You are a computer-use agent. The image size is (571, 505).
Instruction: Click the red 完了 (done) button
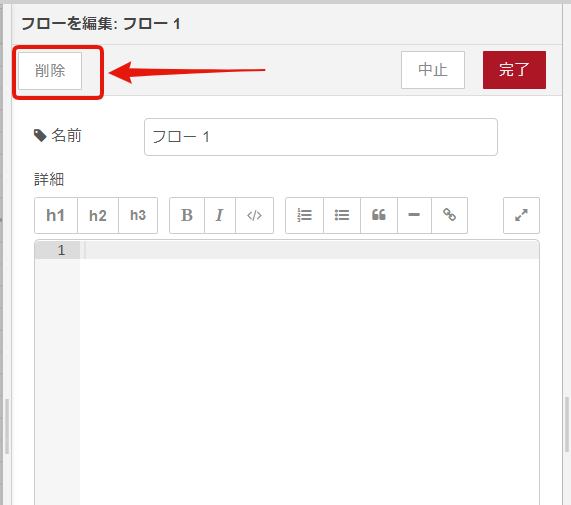[x=514, y=70]
